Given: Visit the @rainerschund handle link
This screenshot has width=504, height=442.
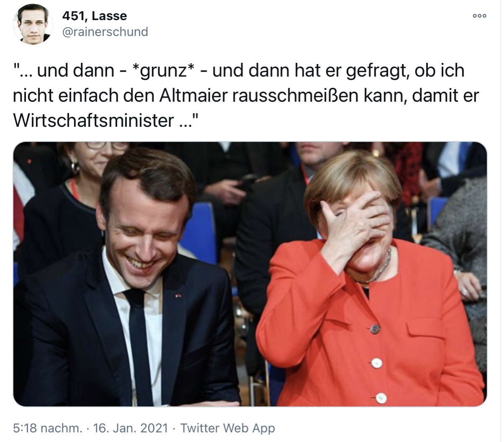Looking at the screenshot, I should click(x=105, y=32).
